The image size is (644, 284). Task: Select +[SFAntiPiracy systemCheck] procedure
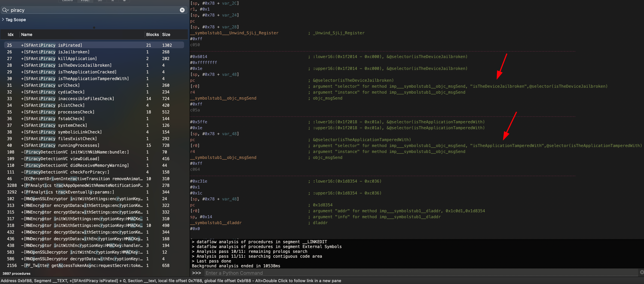tap(94, 125)
